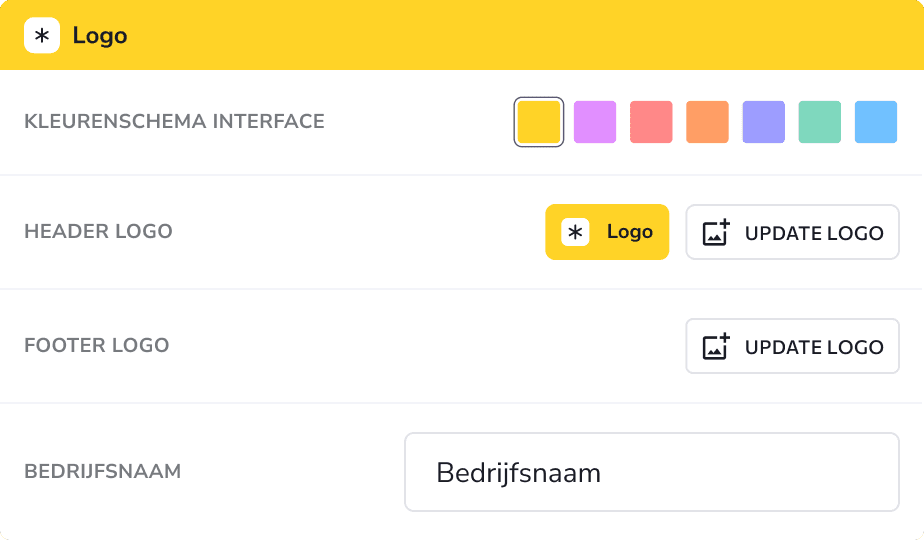Click the asterisk logo icon in yellow header
The width and height of the screenshot is (924, 540).
(x=42, y=35)
